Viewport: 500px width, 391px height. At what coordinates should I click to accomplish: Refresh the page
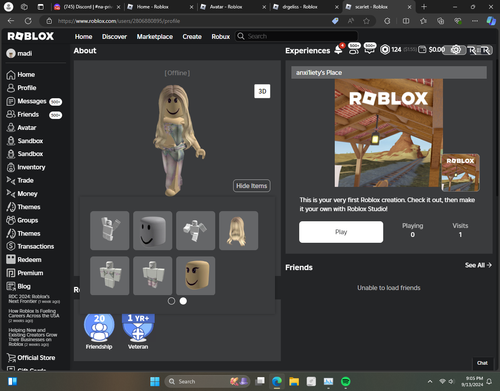[x=28, y=21]
